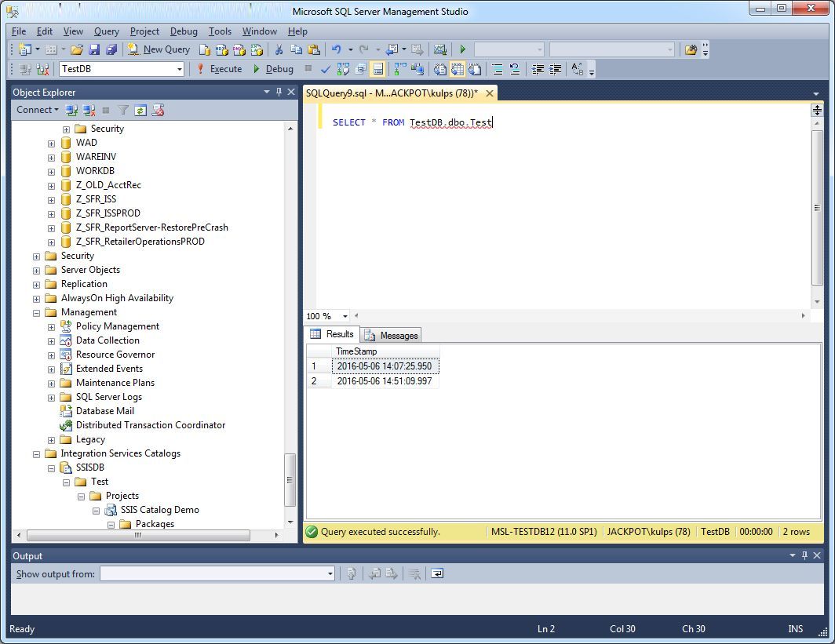835x644 pixels.
Task: Expand the Security folder node
Action: pyautogui.click(x=36, y=256)
